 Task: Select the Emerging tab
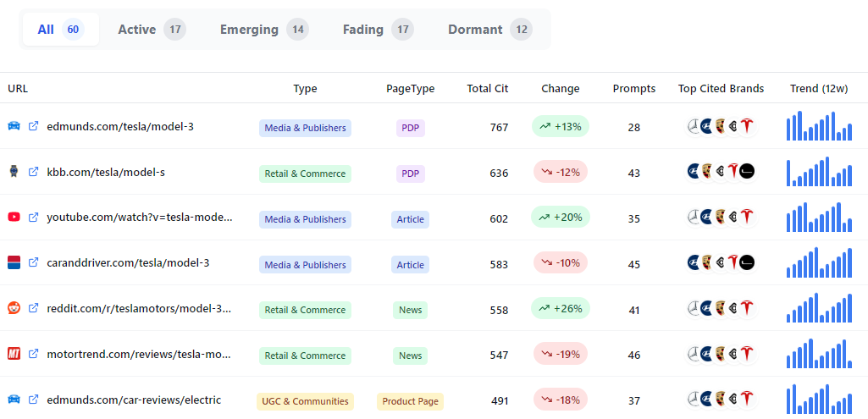pos(263,30)
